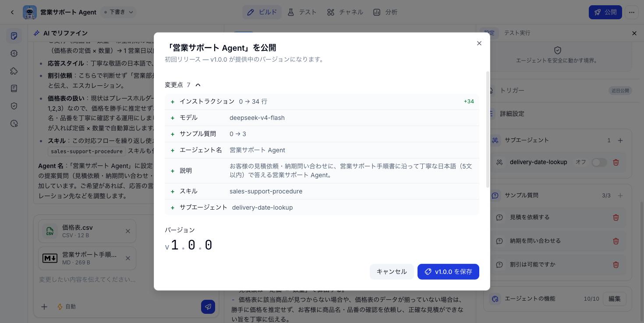Select the minor version digit 0

191,245
